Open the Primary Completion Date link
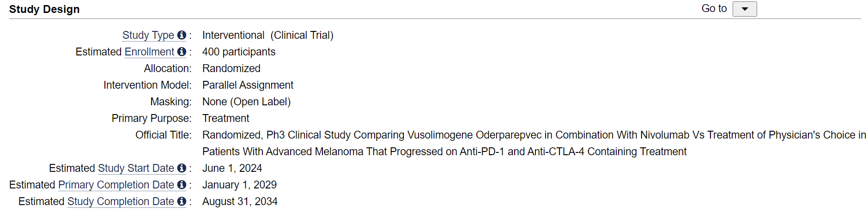 coord(116,185)
